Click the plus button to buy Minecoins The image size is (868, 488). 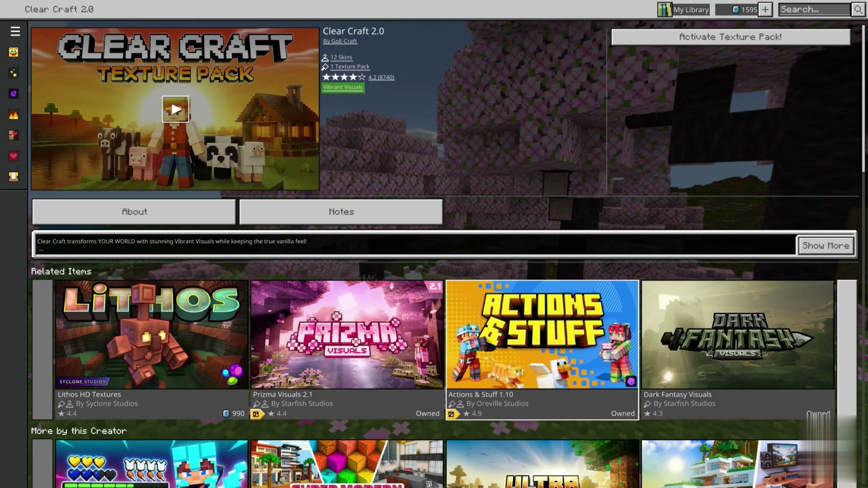tap(765, 9)
